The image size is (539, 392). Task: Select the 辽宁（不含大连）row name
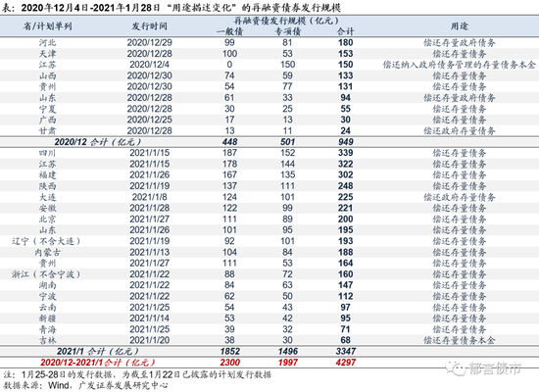click(x=46, y=241)
